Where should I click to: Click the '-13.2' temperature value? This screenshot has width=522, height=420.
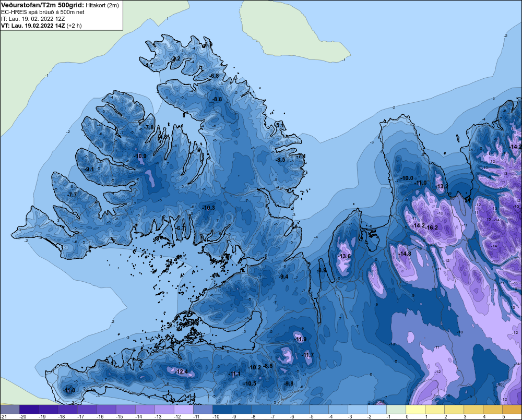pos(442,186)
